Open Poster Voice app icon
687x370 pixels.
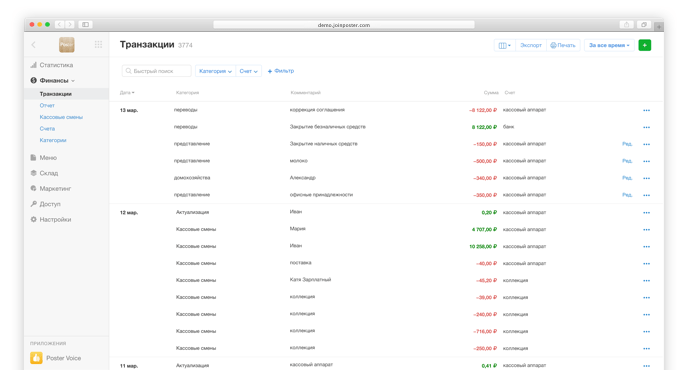tap(36, 358)
